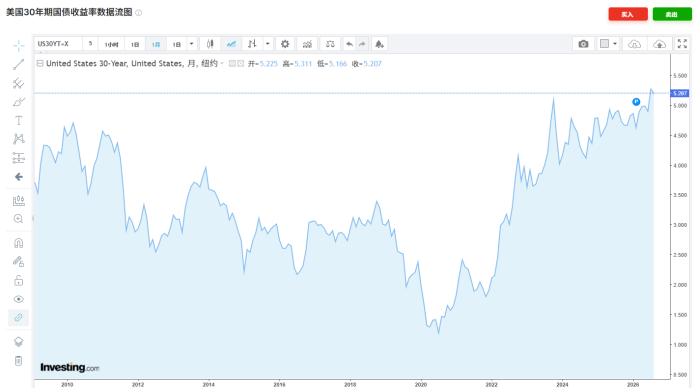Click the red 买入 button
Screen dimensions: 697x388
pyautogui.click(x=628, y=14)
